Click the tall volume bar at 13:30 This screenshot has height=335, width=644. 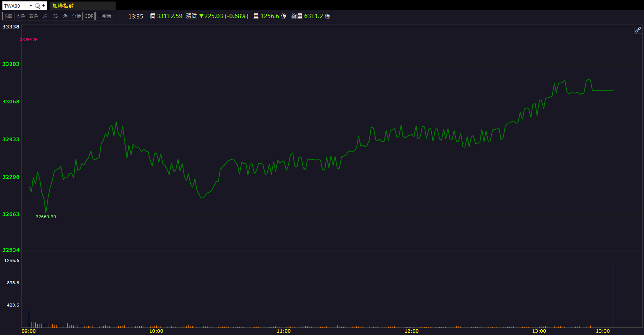tap(614, 294)
